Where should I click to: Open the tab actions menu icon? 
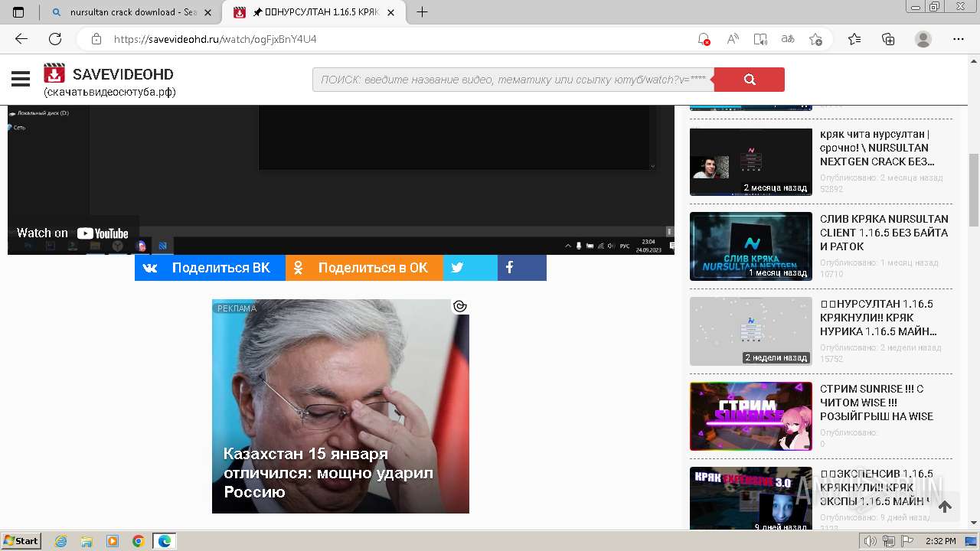[x=18, y=12]
